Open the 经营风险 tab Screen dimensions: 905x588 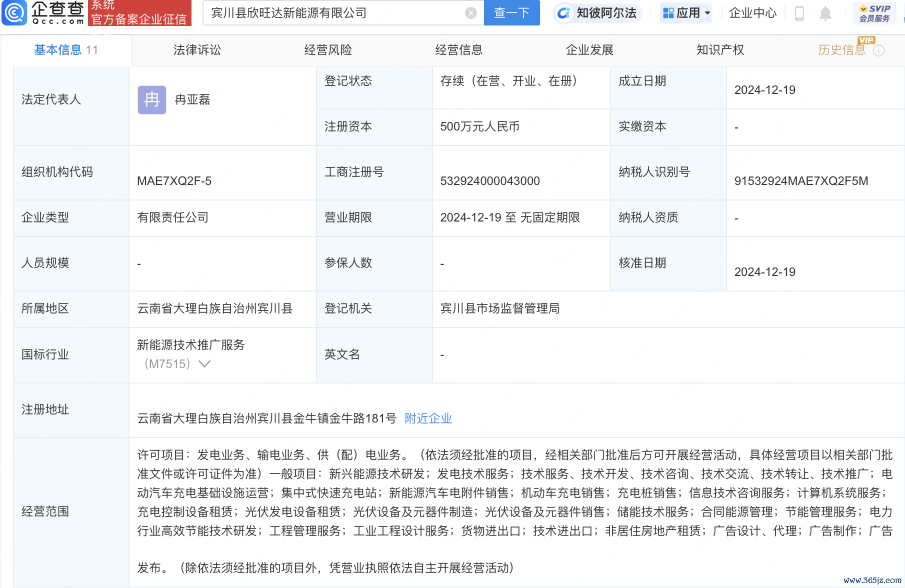328,50
